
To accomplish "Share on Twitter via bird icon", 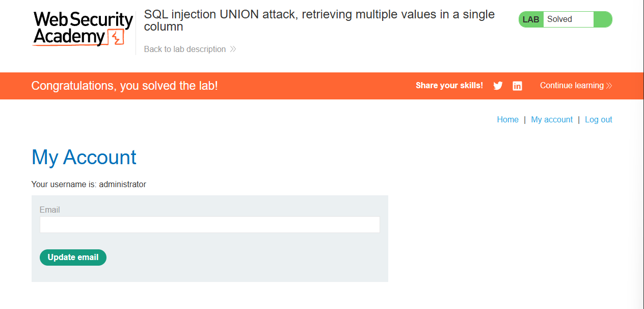I will (x=498, y=86).
